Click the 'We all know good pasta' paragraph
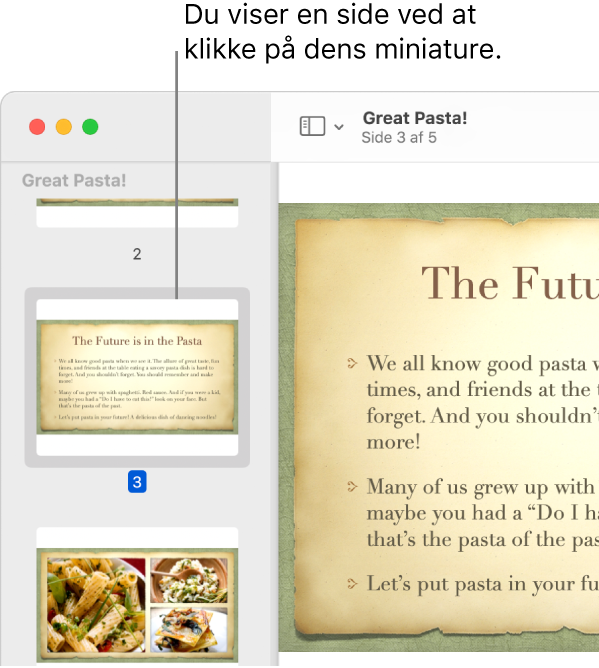 click(483, 402)
